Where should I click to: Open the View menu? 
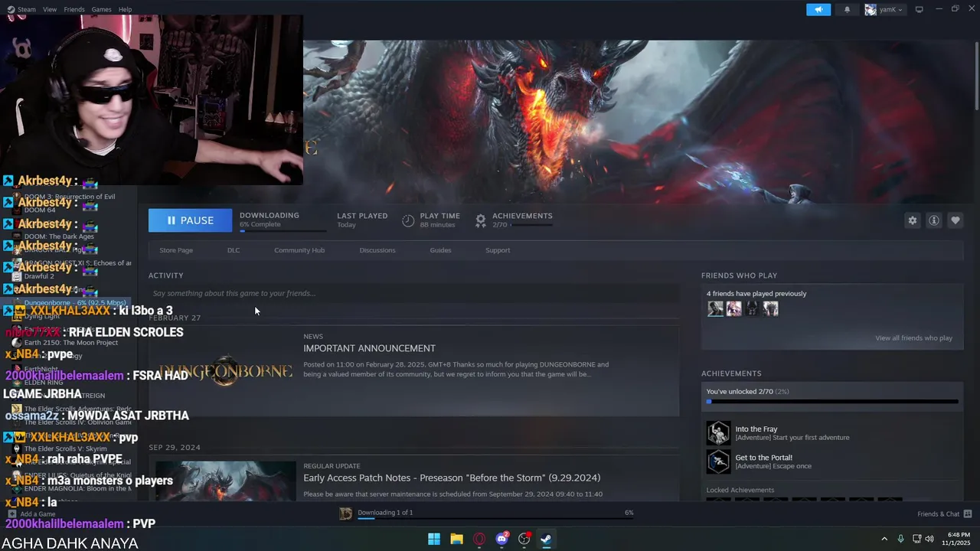pos(50,9)
